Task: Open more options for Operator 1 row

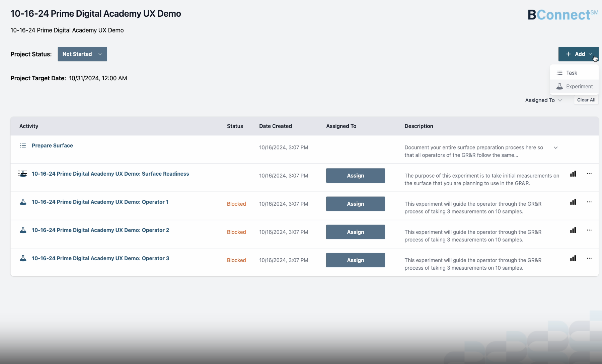Action: click(589, 202)
